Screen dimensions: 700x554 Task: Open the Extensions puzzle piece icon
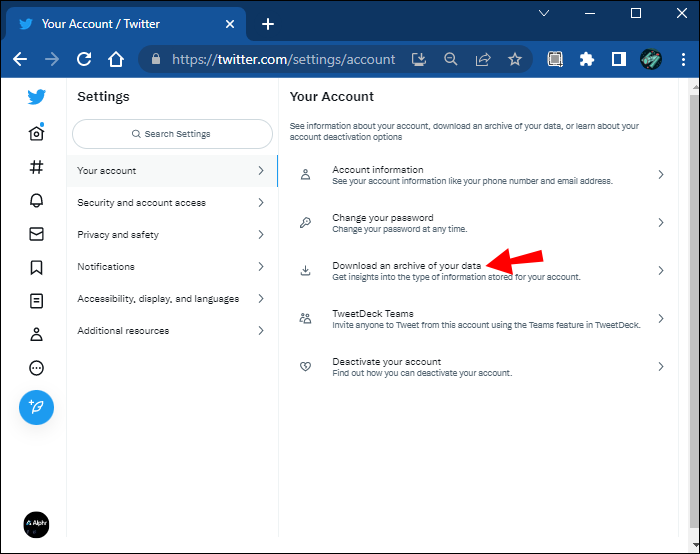(x=587, y=59)
